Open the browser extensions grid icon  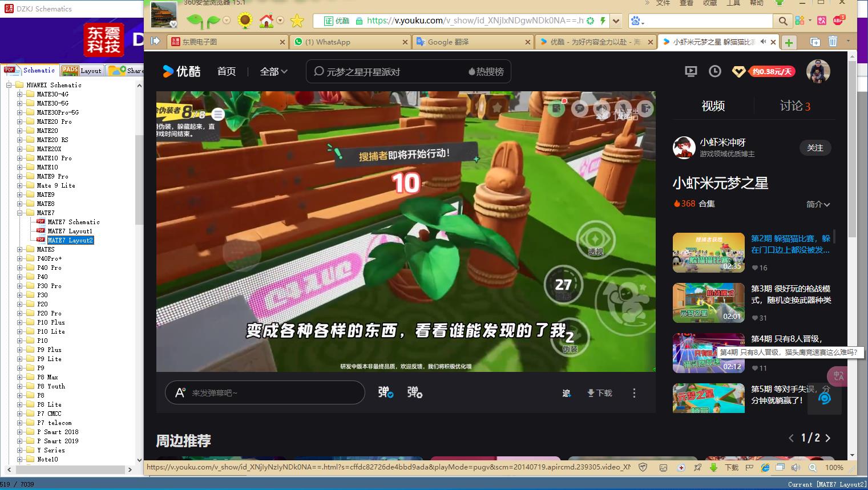pos(799,21)
